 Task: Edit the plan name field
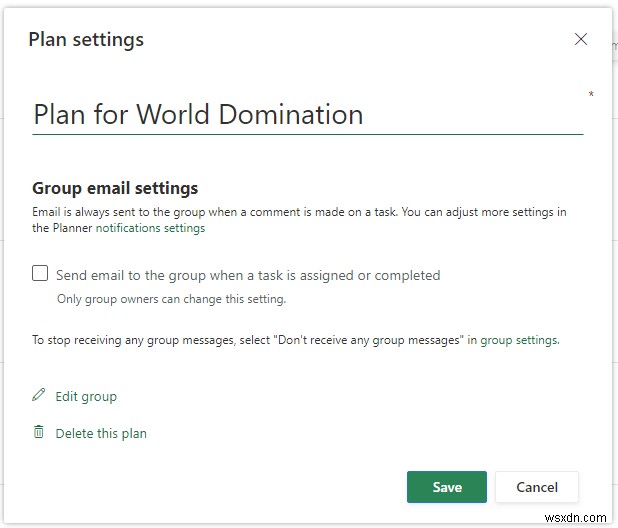pos(307,115)
